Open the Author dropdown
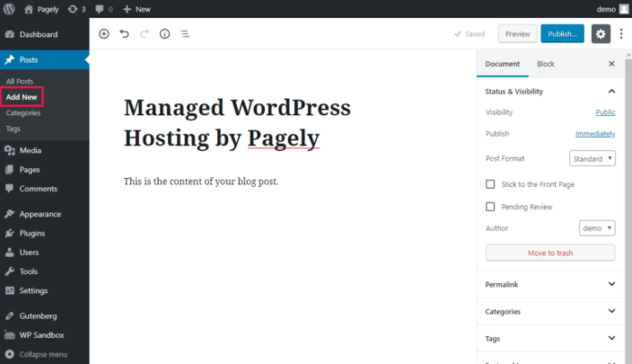The image size is (632, 364). 597,229
